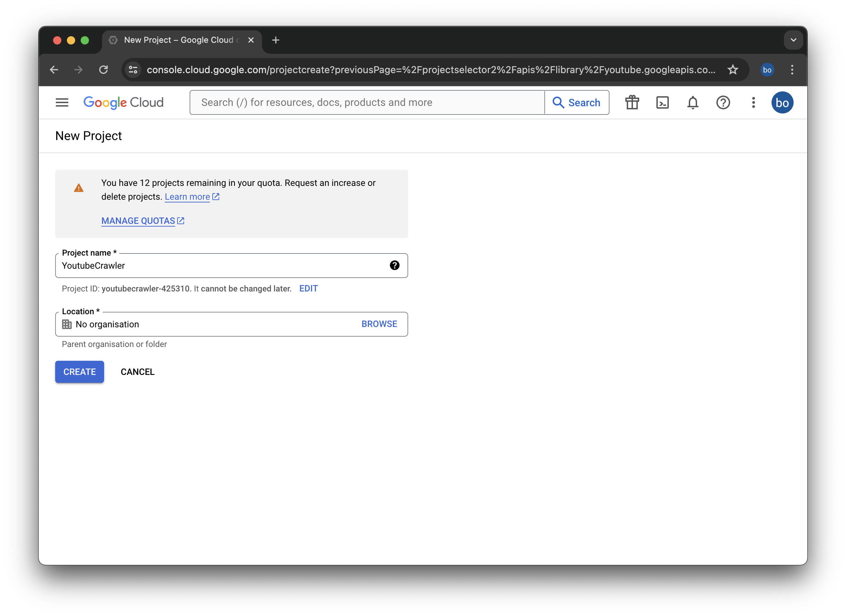Click the blue CREATE button
Screen dimensions: 846x616
[x=79, y=371]
